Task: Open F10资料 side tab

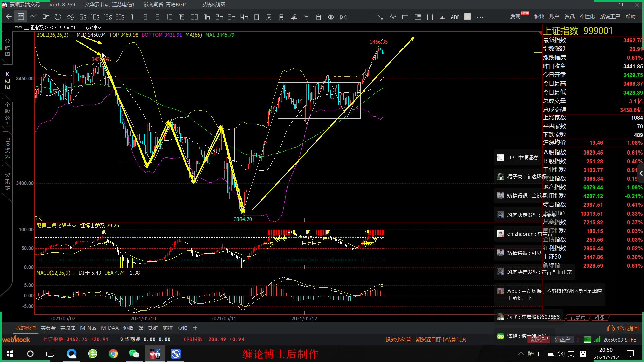Action: coord(7,148)
